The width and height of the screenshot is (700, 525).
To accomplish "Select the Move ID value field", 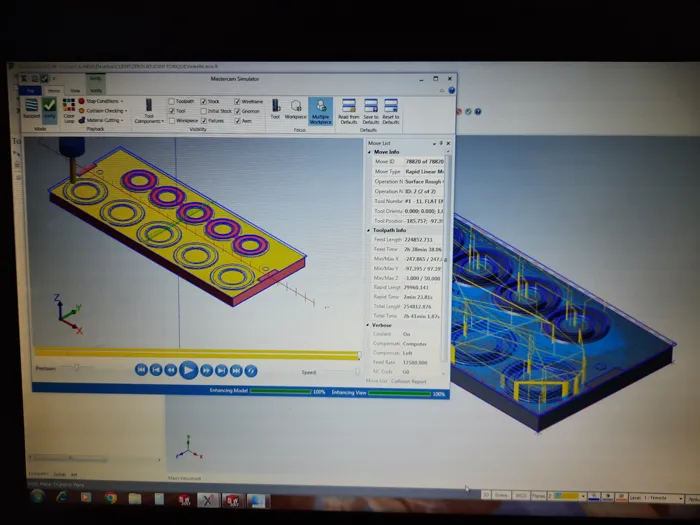I will click(424, 162).
